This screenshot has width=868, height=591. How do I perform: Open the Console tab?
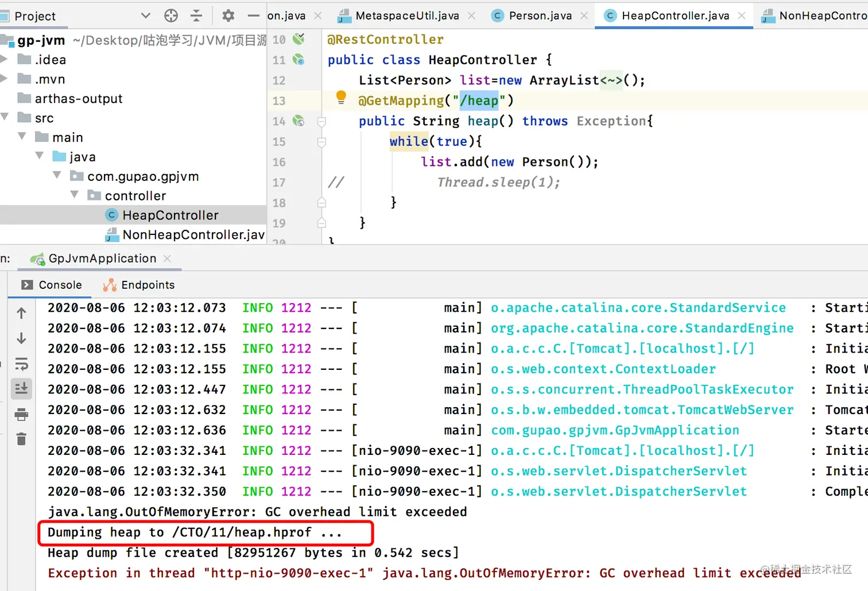[52, 285]
